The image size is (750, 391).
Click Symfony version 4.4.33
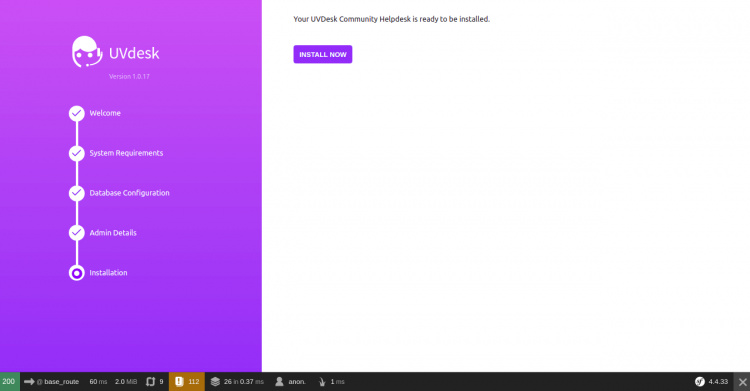tap(718, 382)
